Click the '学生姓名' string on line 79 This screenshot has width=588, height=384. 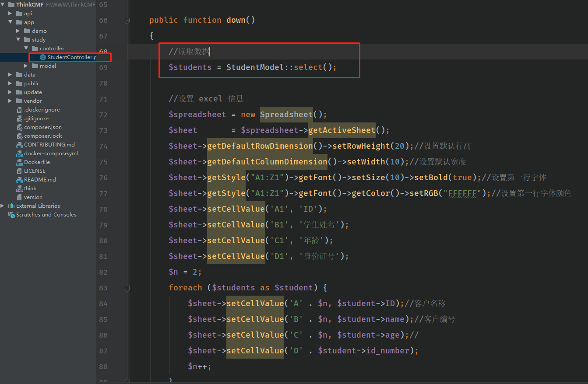click(x=320, y=225)
